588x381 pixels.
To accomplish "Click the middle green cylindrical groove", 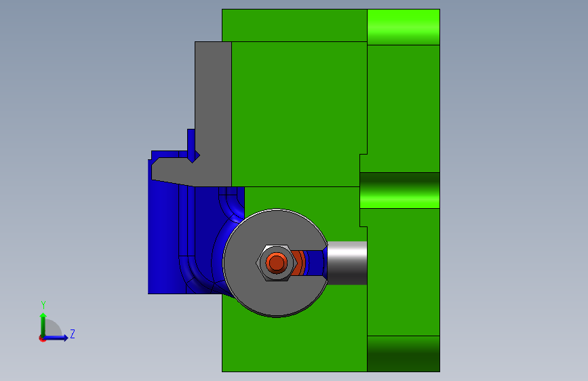I will click(x=399, y=190).
